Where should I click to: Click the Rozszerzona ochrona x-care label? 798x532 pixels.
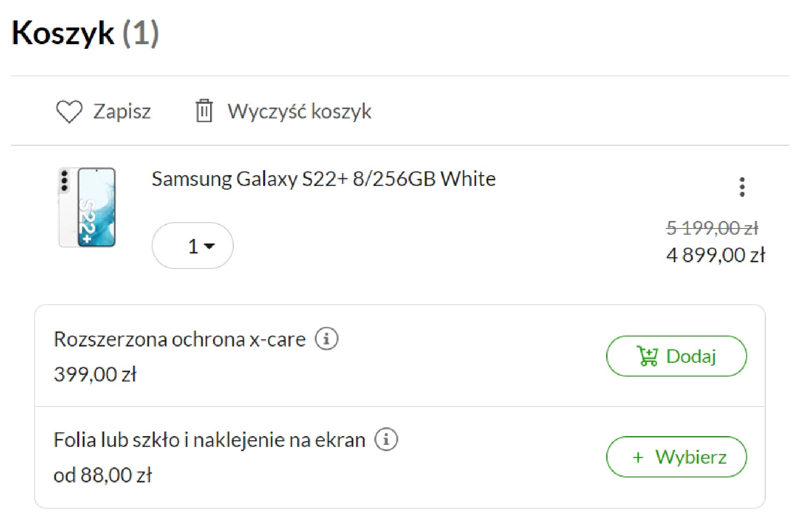pyautogui.click(x=180, y=339)
